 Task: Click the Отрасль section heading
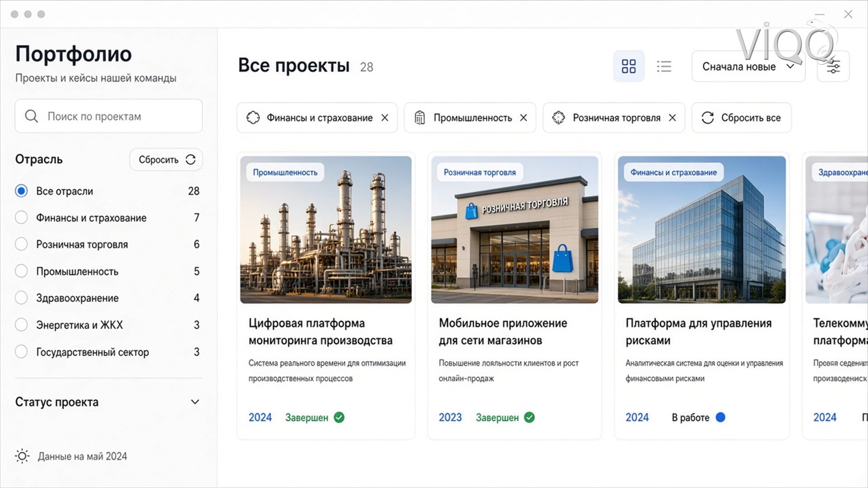click(x=39, y=160)
